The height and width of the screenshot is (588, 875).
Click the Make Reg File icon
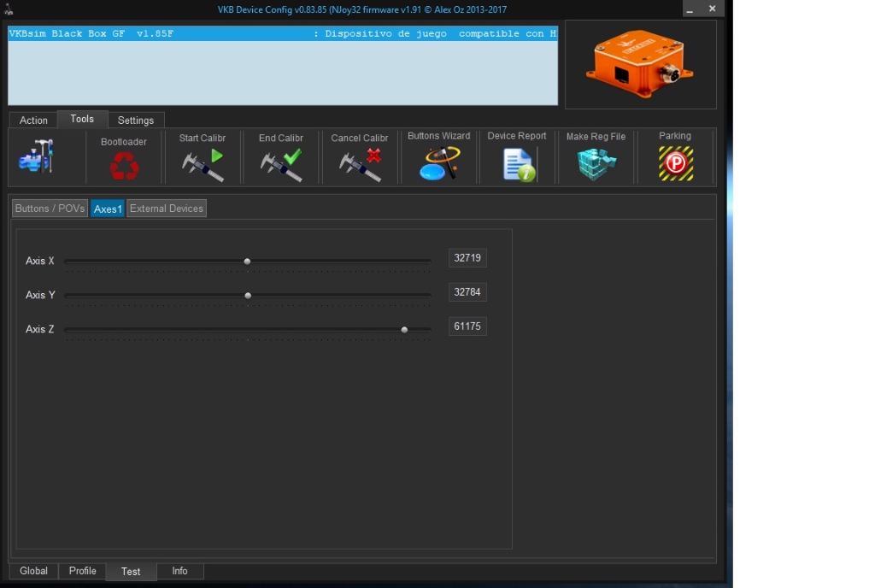point(596,164)
